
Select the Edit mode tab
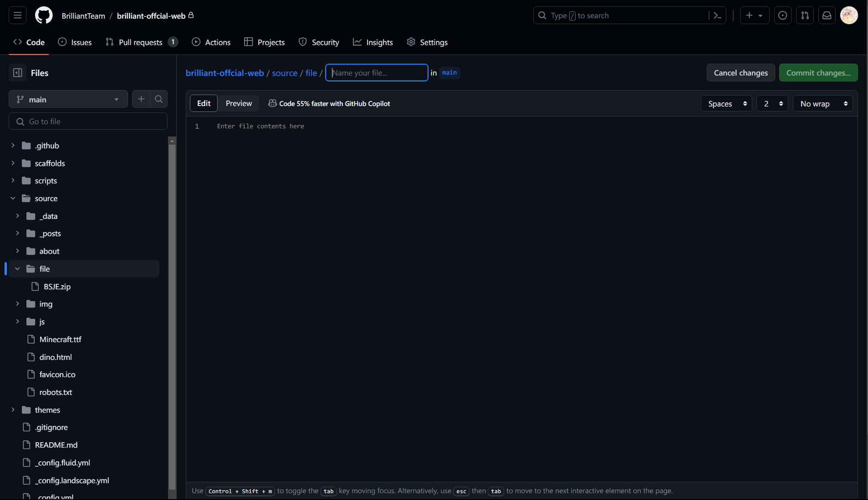pyautogui.click(x=204, y=103)
